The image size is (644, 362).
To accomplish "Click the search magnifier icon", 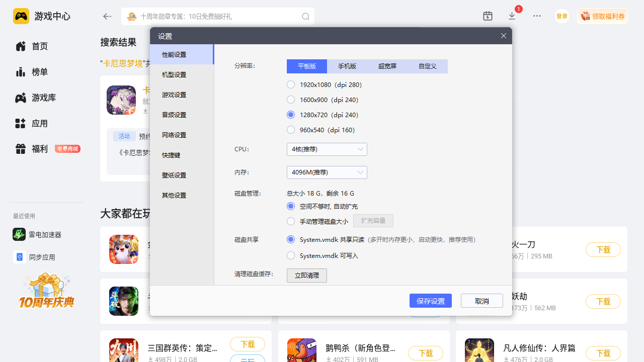I will [x=305, y=17].
